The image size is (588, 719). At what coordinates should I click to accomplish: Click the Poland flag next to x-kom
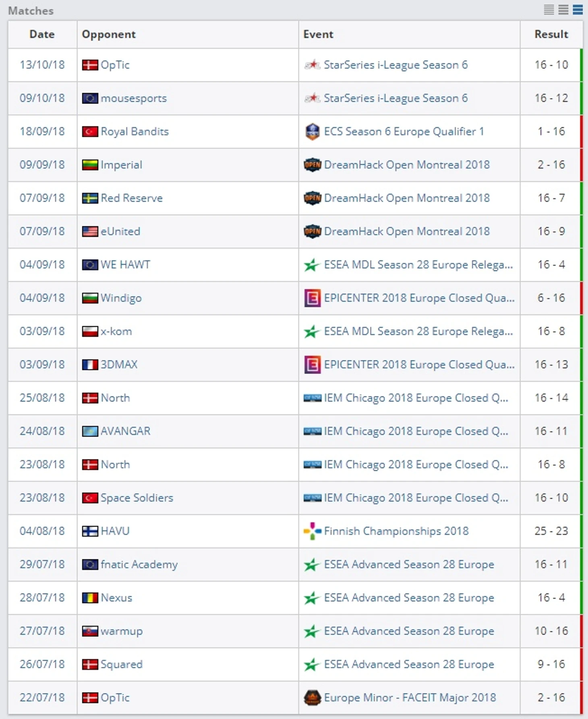pyautogui.click(x=90, y=332)
